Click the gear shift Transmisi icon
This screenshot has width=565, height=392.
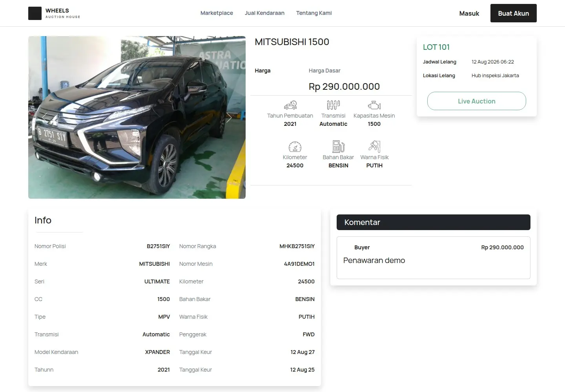point(334,105)
